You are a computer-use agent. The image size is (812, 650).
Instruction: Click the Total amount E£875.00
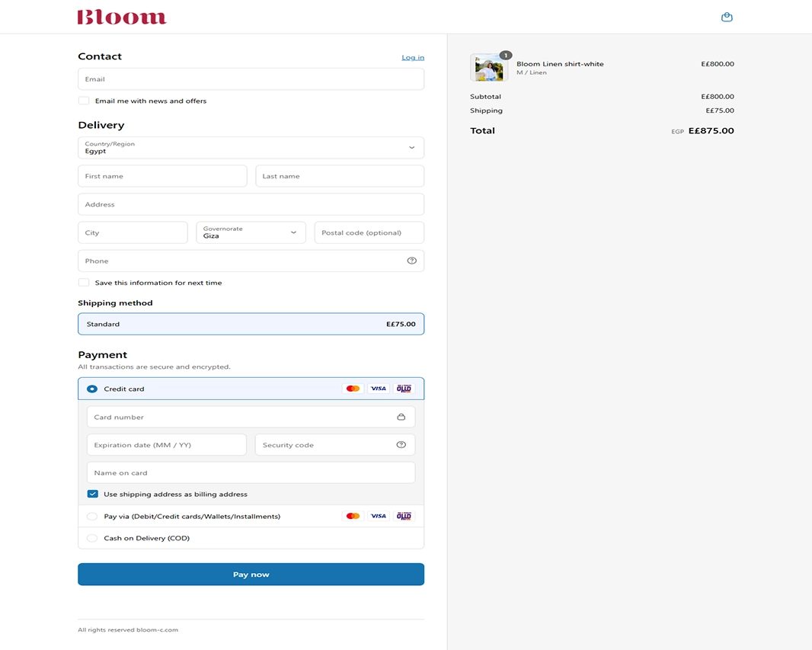(711, 130)
